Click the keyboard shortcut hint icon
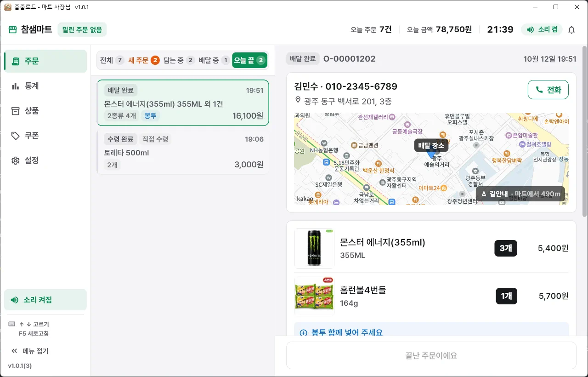The width and height of the screenshot is (588, 377). click(x=12, y=324)
